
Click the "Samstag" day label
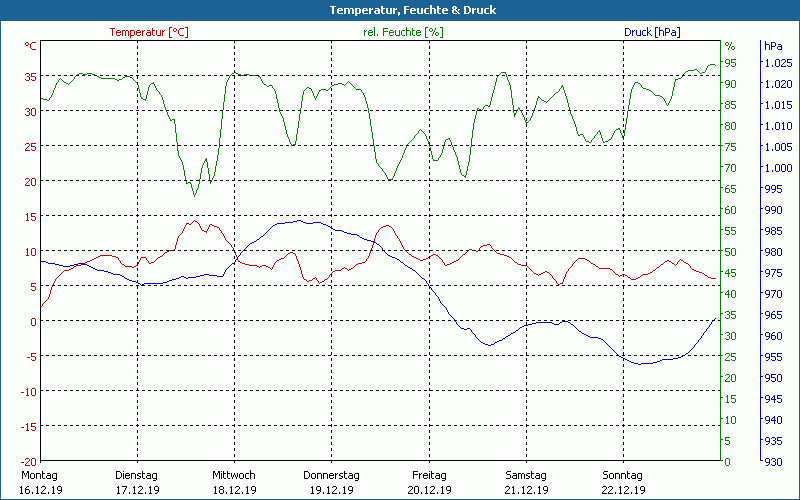(526, 475)
